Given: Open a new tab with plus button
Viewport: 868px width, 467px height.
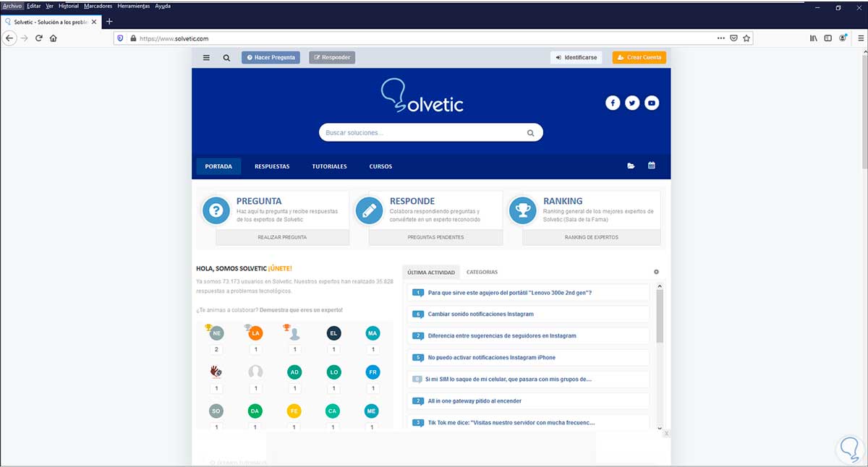Looking at the screenshot, I should [x=109, y=22].
